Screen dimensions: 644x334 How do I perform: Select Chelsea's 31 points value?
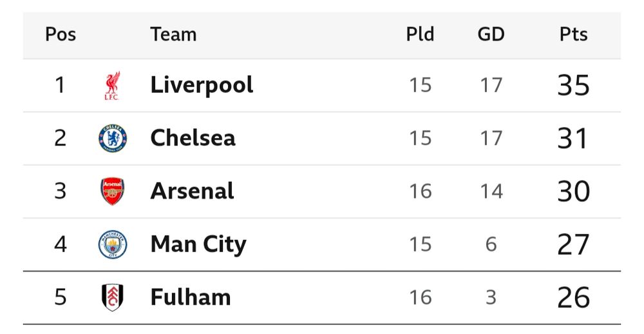[573, 138]
